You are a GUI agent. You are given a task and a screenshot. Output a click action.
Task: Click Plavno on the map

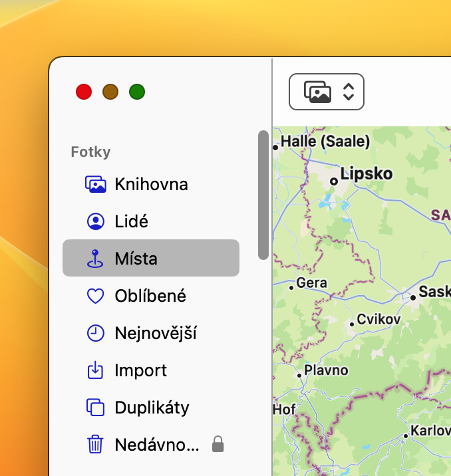click(x=326, y=370)
